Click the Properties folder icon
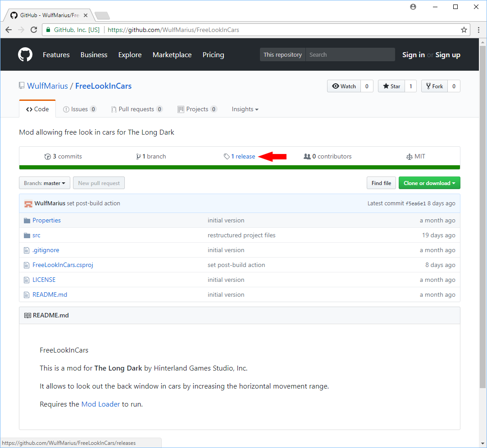 point(27,221)
